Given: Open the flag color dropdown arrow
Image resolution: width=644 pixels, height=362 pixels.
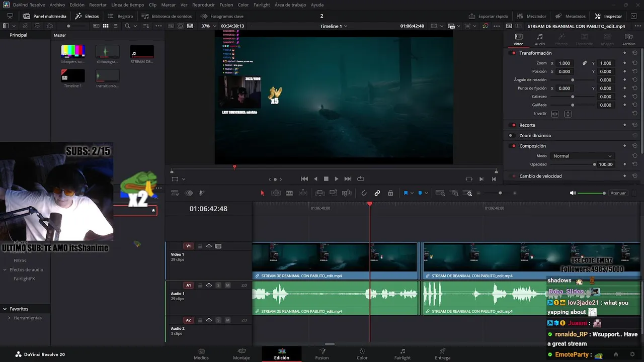Looking at the screenshot, I should point(412,193).
